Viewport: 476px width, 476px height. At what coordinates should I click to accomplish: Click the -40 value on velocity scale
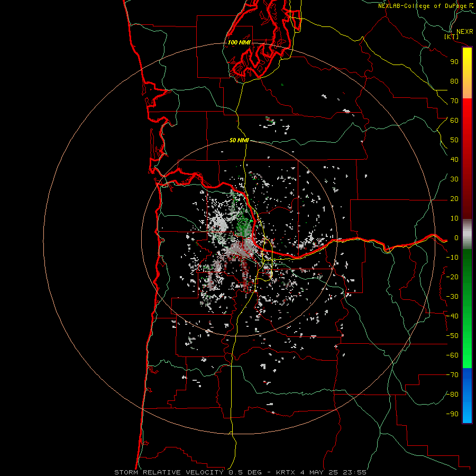click(x=452, y=316)
